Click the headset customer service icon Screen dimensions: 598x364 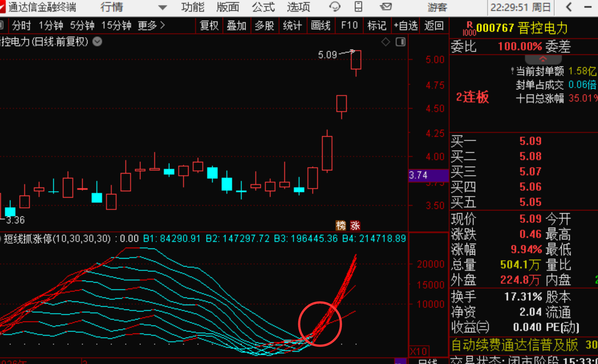pos(334,7)
